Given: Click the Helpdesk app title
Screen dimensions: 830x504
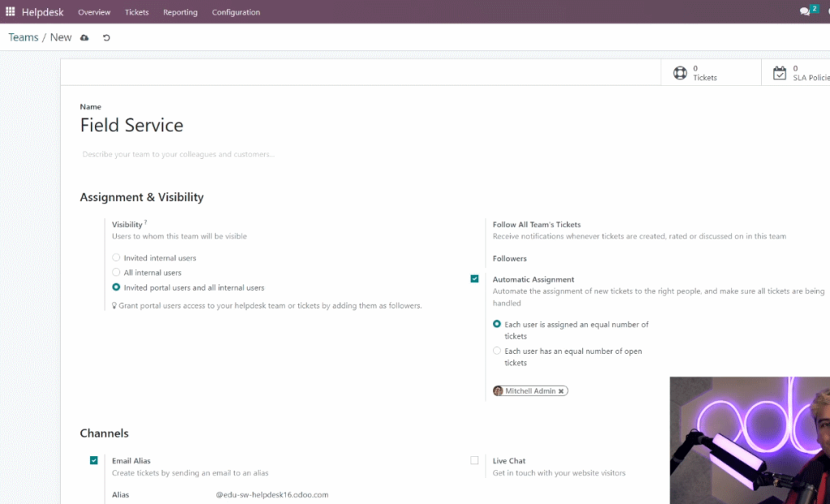Looking at the screenshot, I should (x=42, y=11).
